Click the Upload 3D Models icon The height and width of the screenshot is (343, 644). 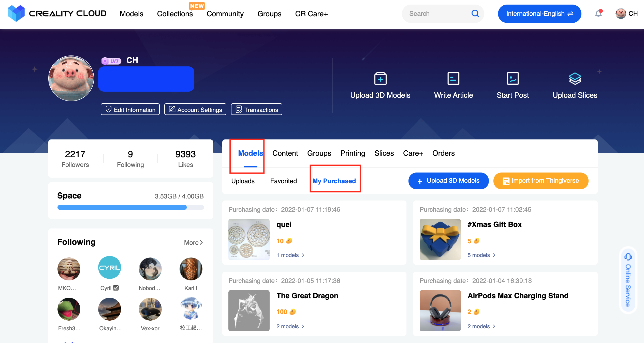380,79
